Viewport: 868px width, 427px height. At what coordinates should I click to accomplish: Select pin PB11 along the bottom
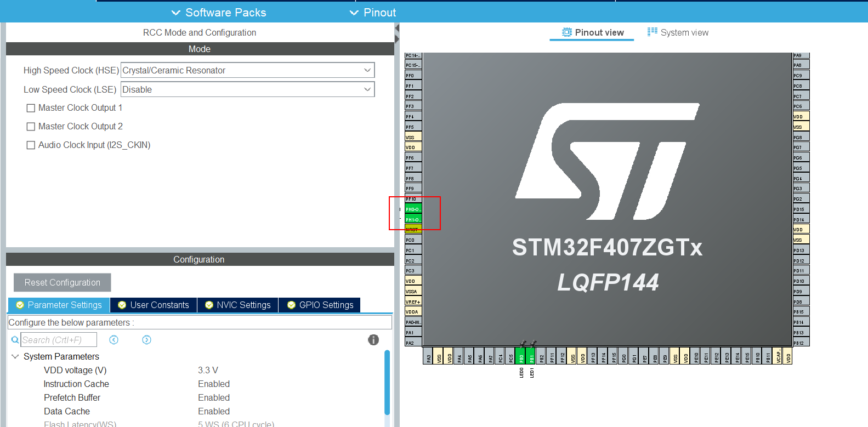(x=768, y=356)
